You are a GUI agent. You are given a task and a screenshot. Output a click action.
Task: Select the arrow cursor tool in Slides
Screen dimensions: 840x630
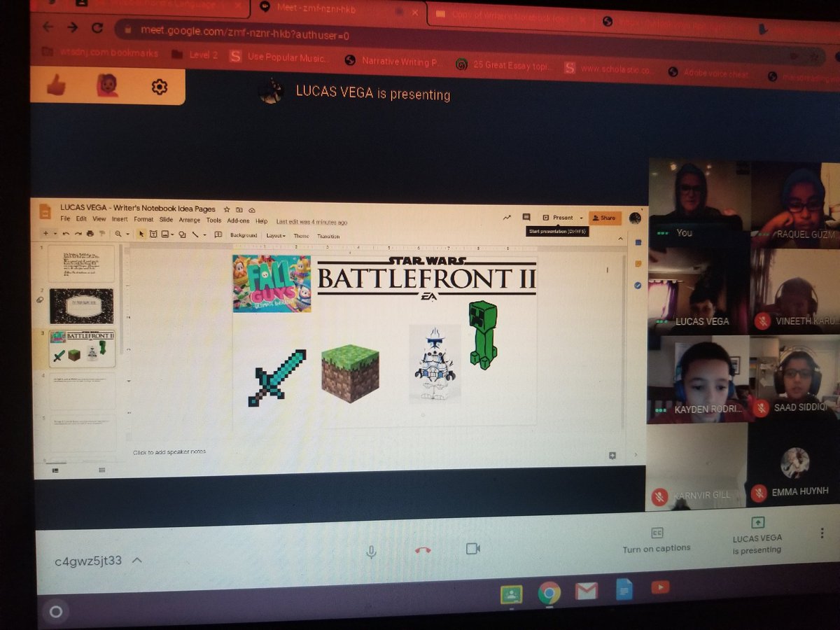(141, 234)
